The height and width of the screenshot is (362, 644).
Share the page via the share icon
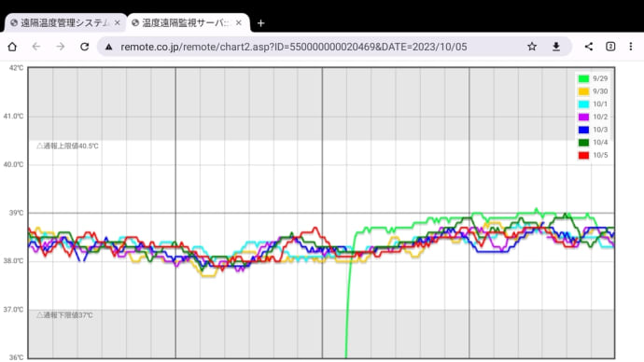[589, 47]
